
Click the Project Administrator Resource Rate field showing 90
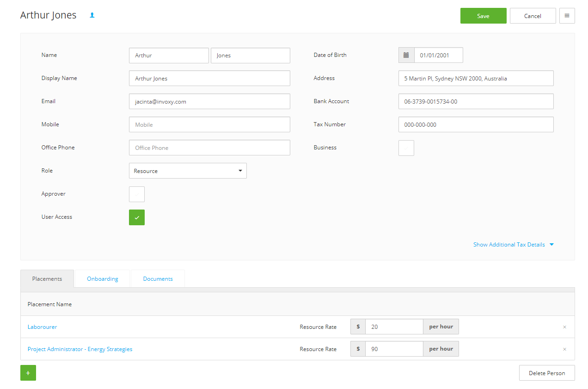394,349
